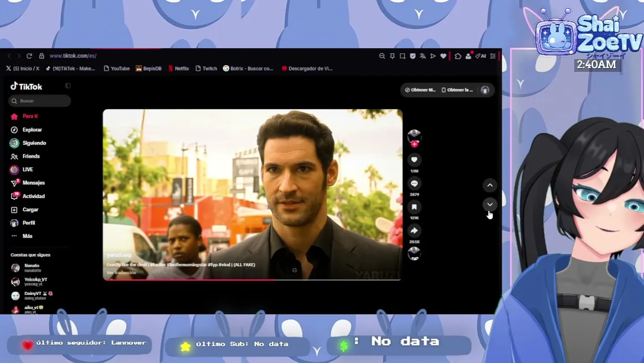This screenshot has width=644, height=363.
Task: Click the browser back arrow
Action: pos(9,56)
